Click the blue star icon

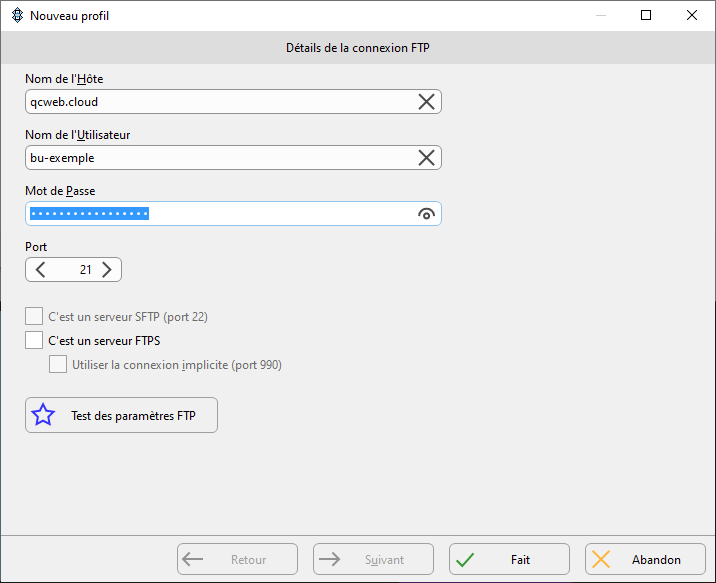coord(43,415)
